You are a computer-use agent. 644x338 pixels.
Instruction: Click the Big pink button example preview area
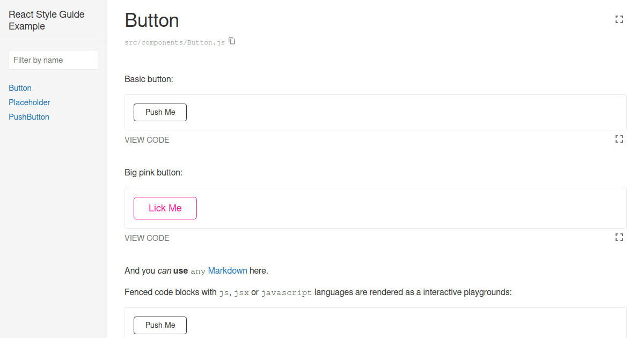point(376,208)
